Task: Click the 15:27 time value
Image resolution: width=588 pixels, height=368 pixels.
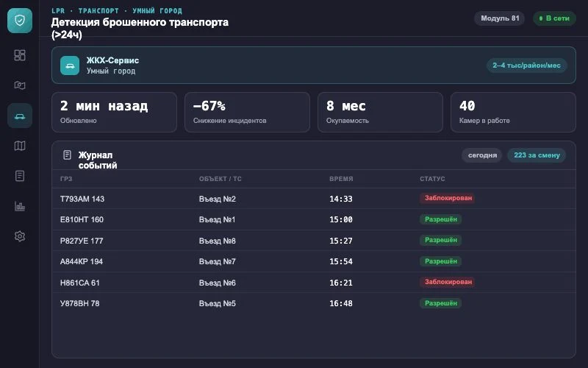Action: pos(341,241)
